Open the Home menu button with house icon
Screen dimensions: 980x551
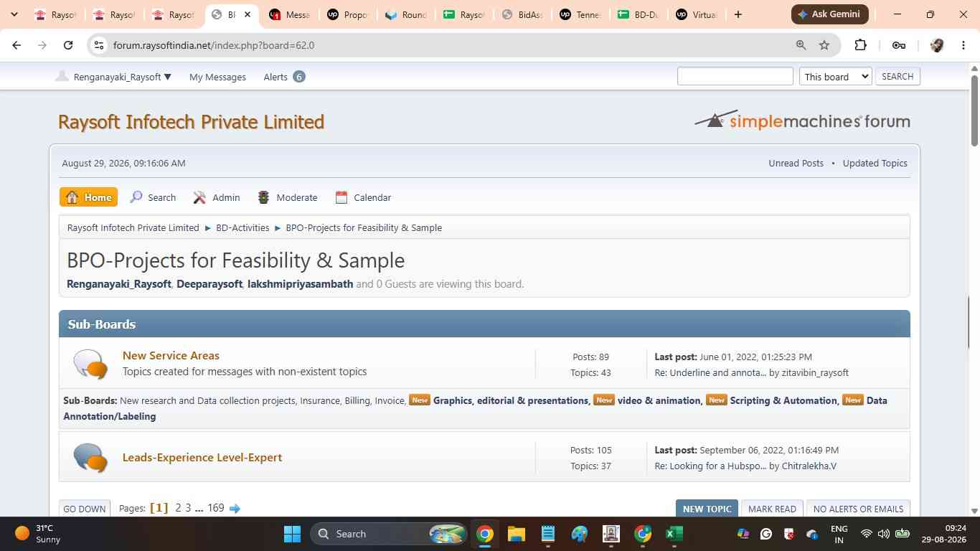(x=88, y=197)
